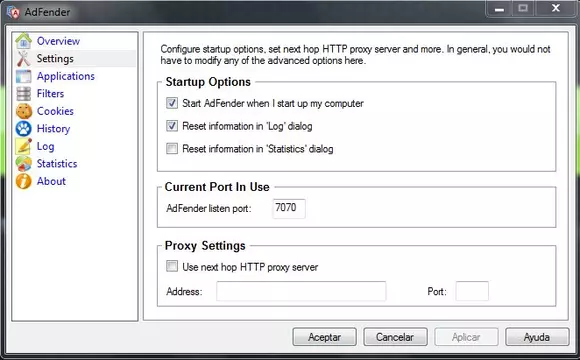Viewport: 580px width, 360px height.
Task: Click the Filters server icon
Action: coord(24,94)
